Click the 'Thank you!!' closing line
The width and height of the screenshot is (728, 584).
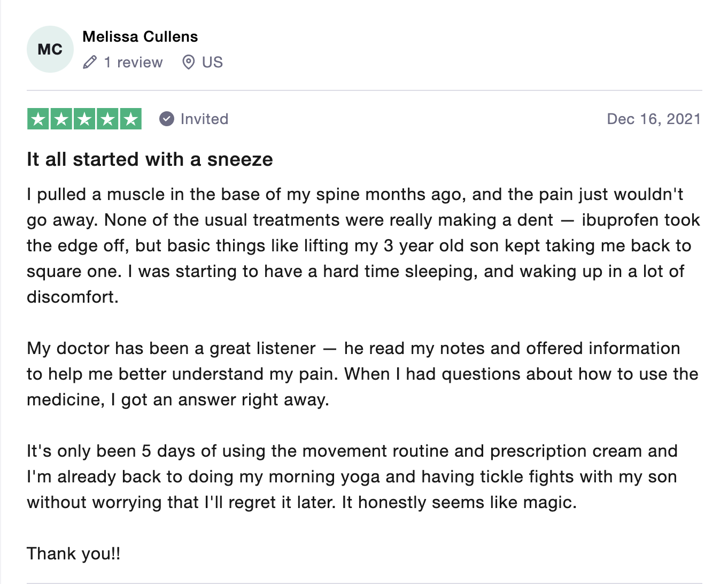pos(74,554)
